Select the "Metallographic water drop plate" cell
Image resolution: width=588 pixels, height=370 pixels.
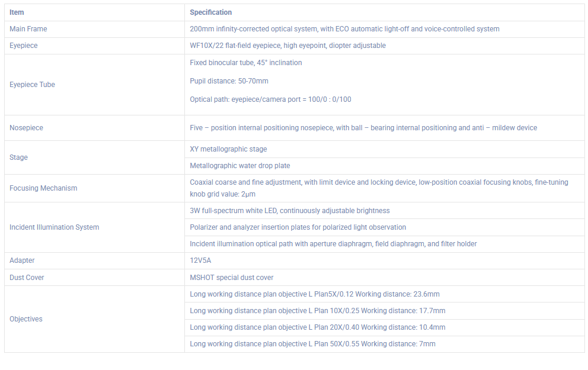click(239, 166)
